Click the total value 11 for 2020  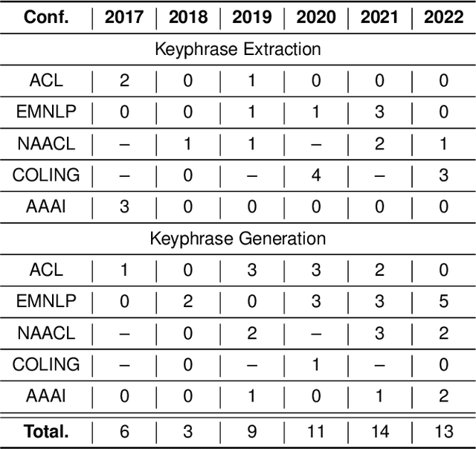pos(315,430)
